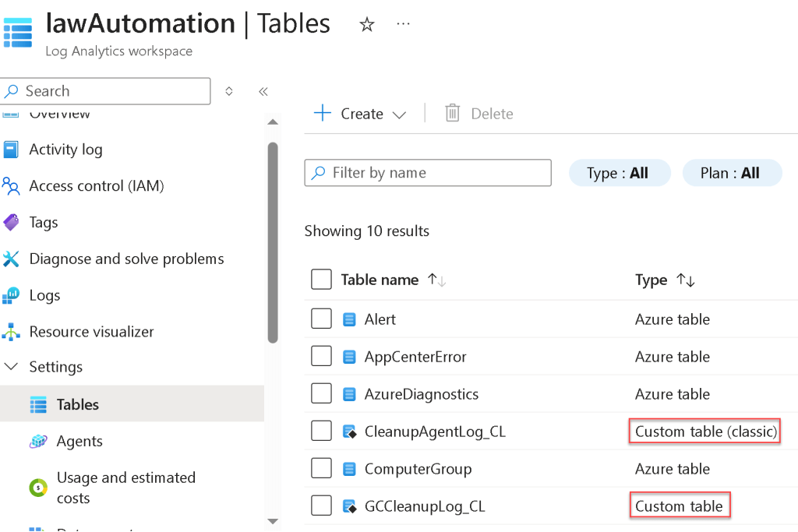Select Activity log in the sidebar
Screen dimensions: 798x532
pyautogui.click(x=65, y=150)
